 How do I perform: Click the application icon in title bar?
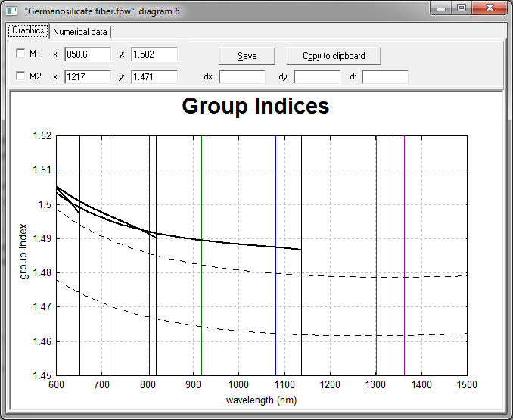12,11
